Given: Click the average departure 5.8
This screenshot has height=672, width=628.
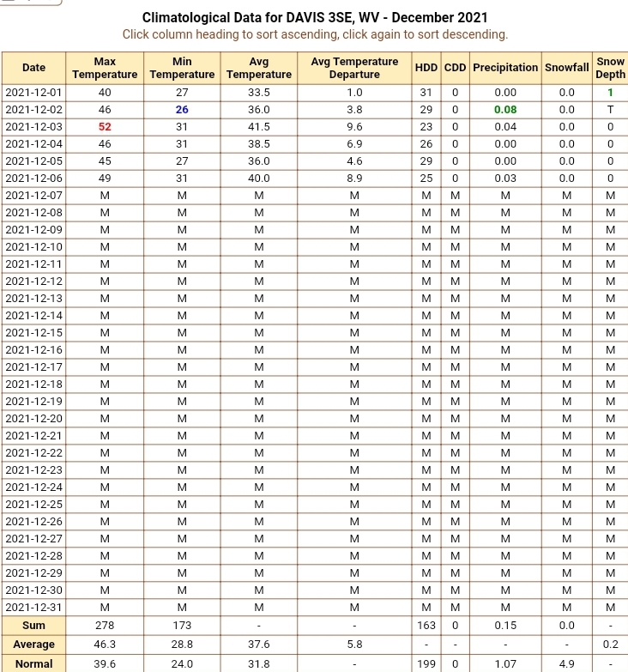Looking at the screenshot, I should 354,645.
